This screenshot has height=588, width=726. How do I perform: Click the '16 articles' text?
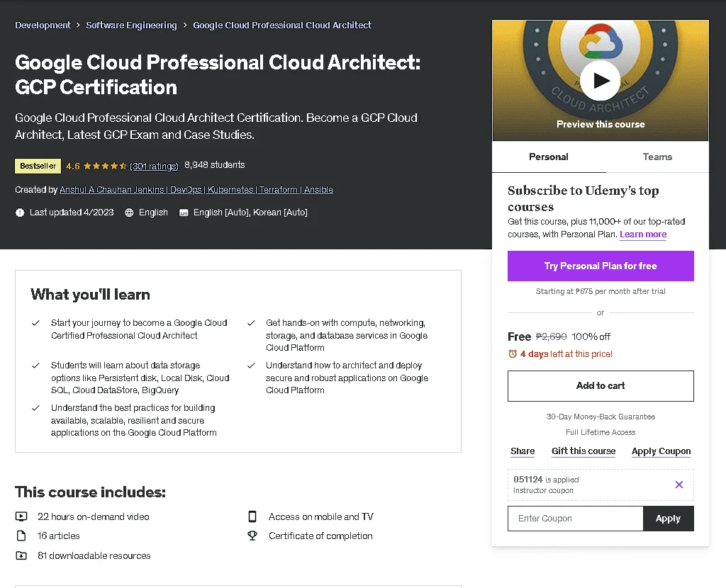[58, 536]
